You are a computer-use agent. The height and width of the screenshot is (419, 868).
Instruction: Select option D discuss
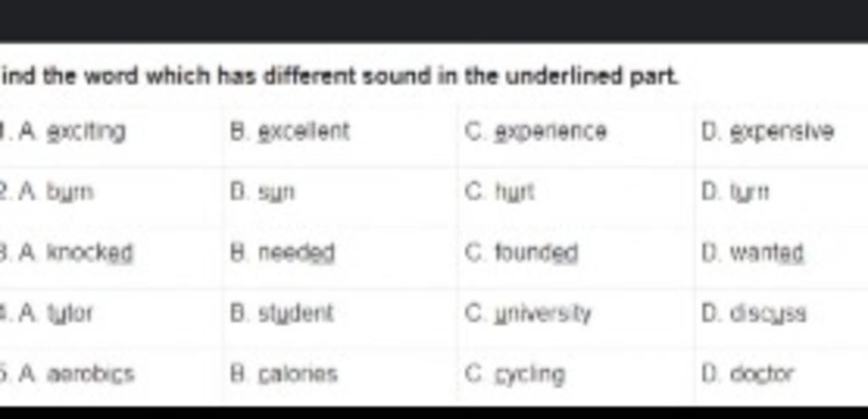(754, 314)
